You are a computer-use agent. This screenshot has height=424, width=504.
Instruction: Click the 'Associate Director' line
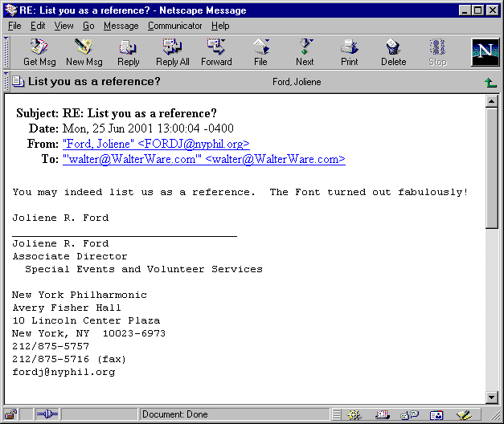70,256
